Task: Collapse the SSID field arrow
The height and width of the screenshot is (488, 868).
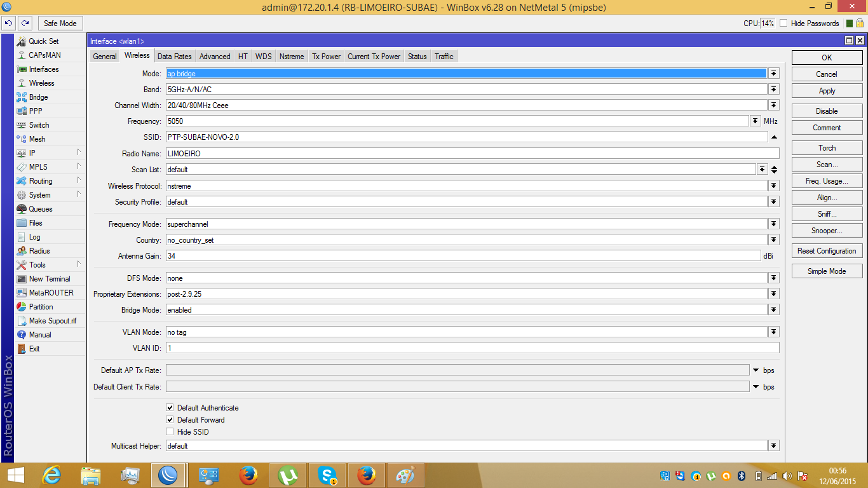Action: click(774, 137)
